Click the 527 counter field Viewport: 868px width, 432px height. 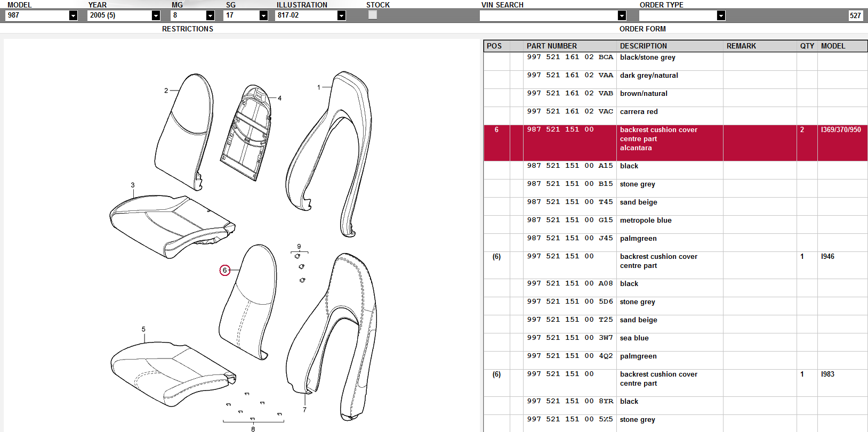coord(855,15)
